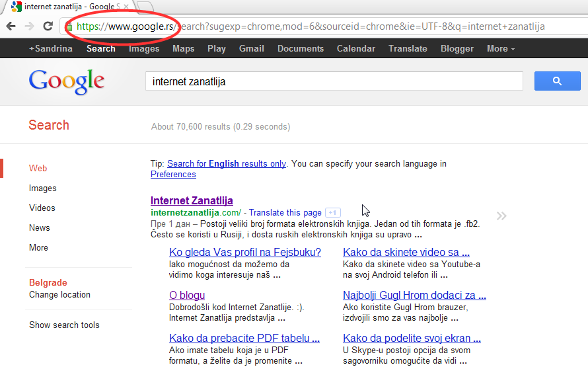Open 'Ko gleda Vas profil na Fejsbuku?' sitelink
Screen dimensions: 588x367
pos(245,252)
